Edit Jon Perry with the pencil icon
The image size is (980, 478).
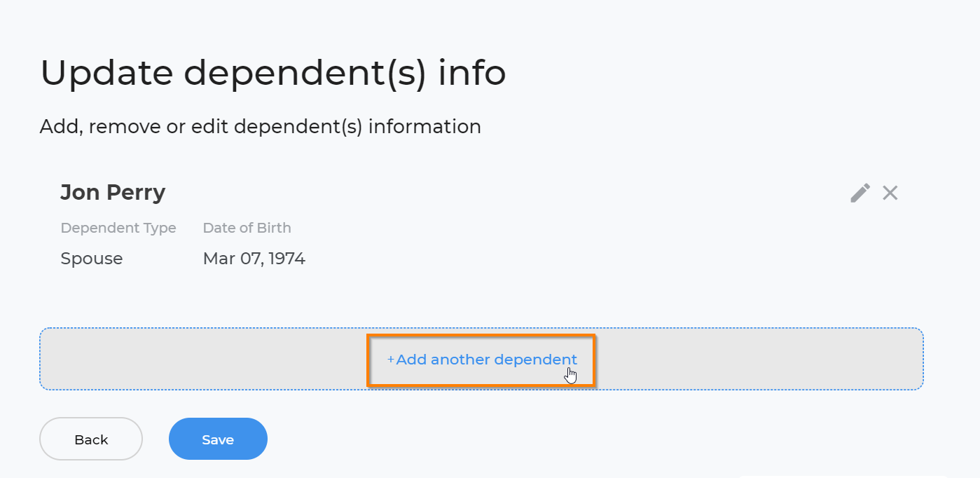[x=860, y=193]
